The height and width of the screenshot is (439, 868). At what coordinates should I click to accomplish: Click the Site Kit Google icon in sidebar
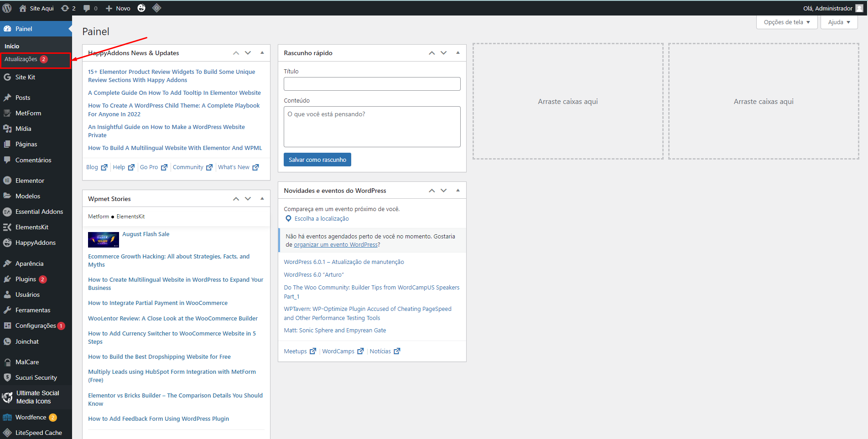[7, 77]
